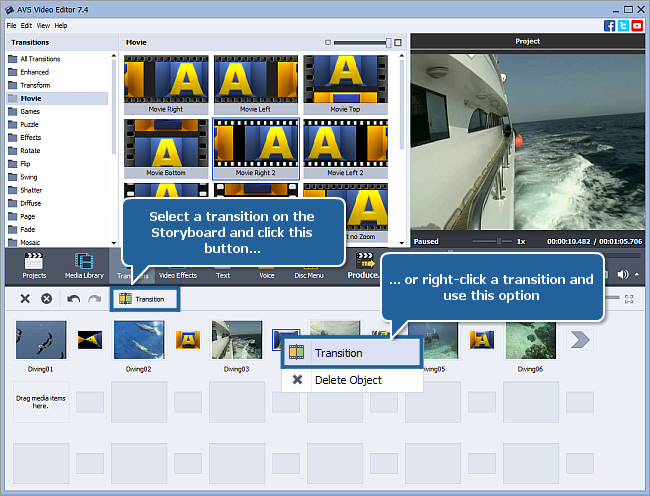Open the View menu
The image size is (650, 496).
pos(43,26)
